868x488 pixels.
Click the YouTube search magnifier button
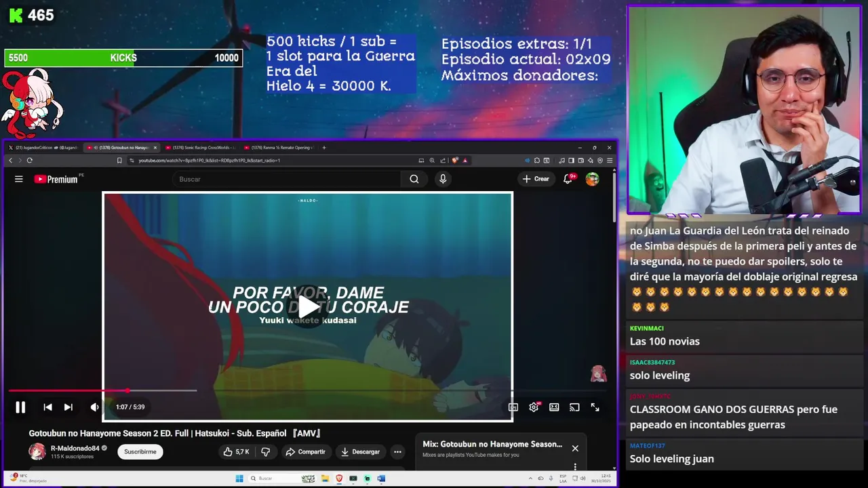[x=414, y=179]
